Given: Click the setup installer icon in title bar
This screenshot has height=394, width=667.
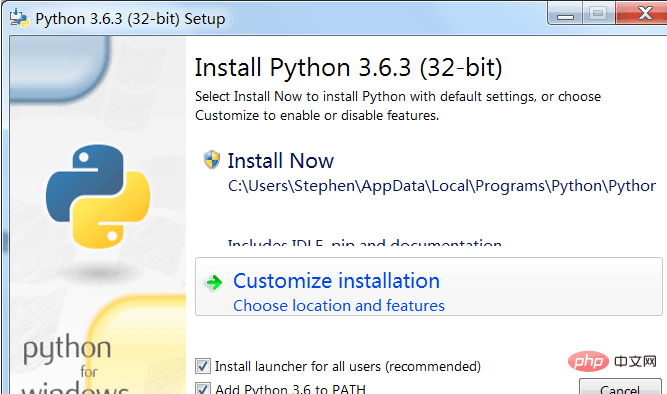Looking at the screenshot, I should pos(19,18).
